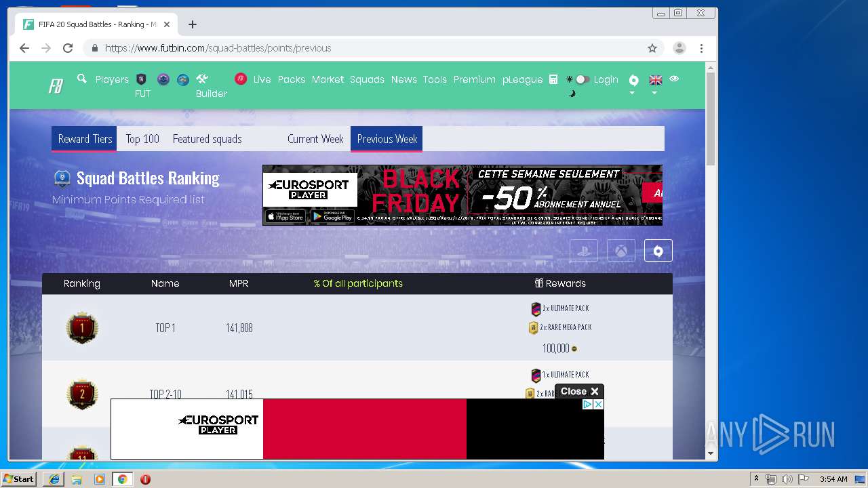Click 2x Ultimate Pack icon in TOP 1 row
Image resolution: width=868 pixels, height=488 pixels.
pyautogui.click(x=536, y=308)
